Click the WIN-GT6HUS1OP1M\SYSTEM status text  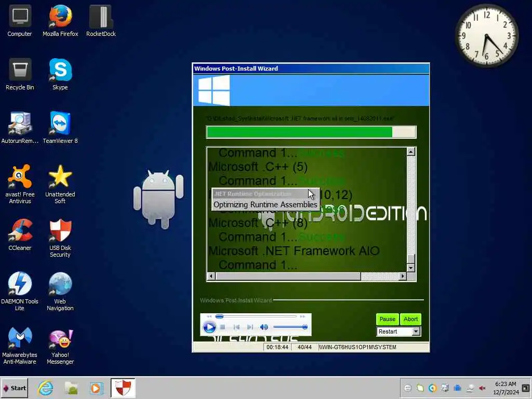(x=357, y=347)
